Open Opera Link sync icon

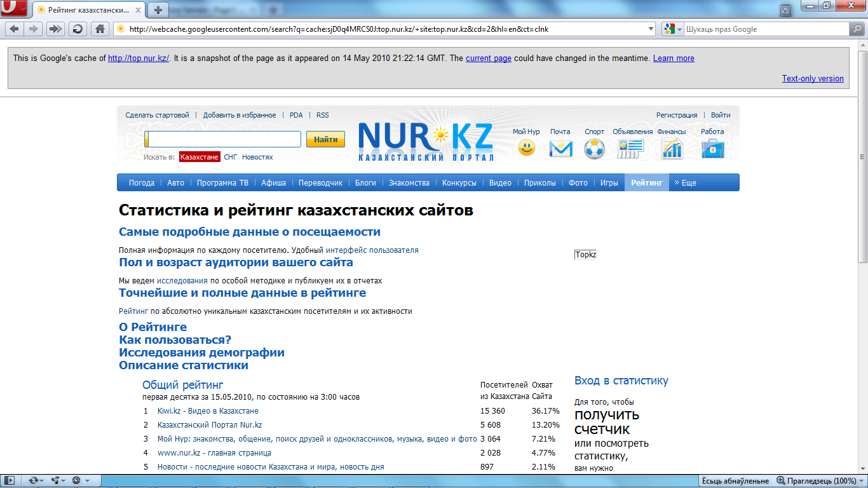[32, 481]
